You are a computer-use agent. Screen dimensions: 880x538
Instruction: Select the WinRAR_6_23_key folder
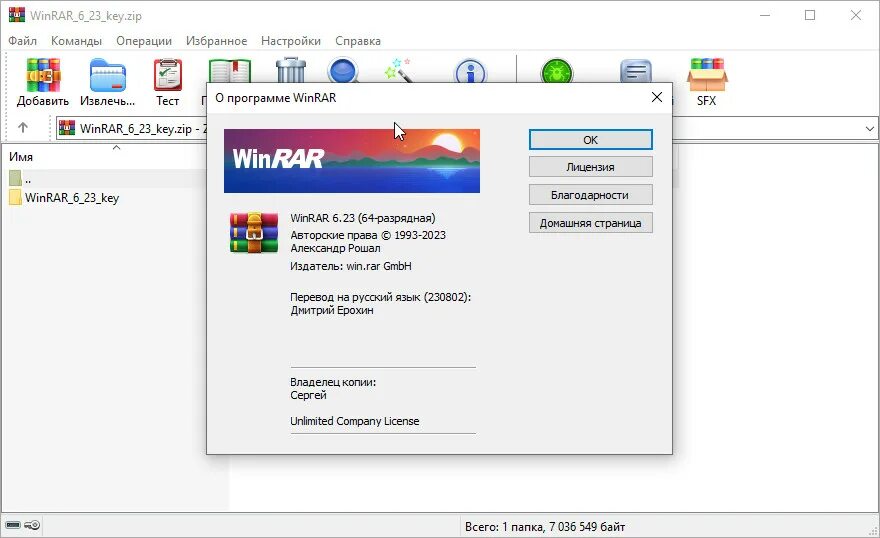(64, 197)
